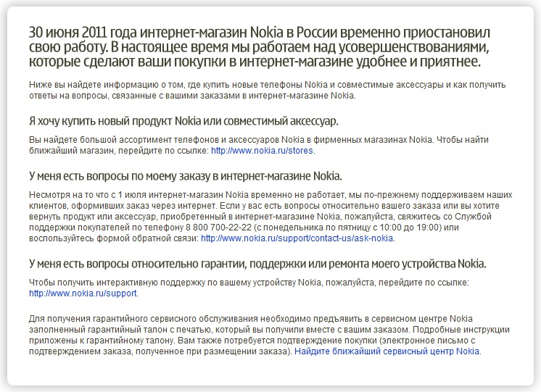Open the nokia.ru/stores link
This screenshot has height=392, width=541.
coord(263,151)
